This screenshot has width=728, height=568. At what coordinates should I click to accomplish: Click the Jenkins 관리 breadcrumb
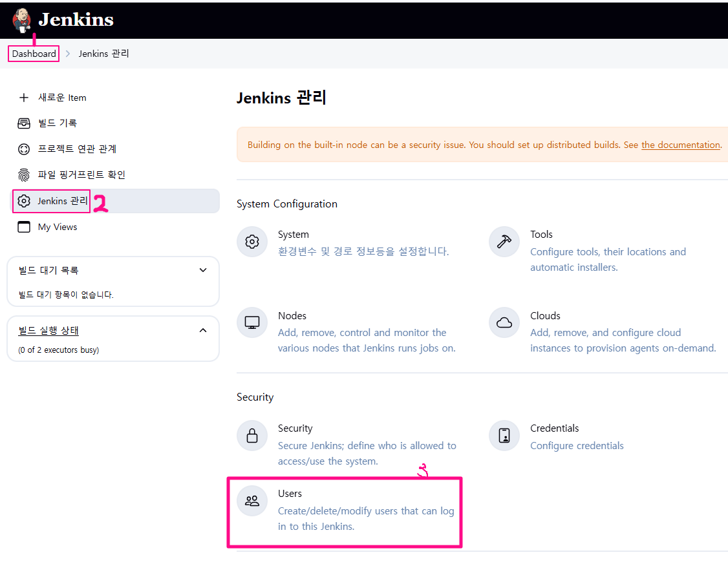[103, 54]
